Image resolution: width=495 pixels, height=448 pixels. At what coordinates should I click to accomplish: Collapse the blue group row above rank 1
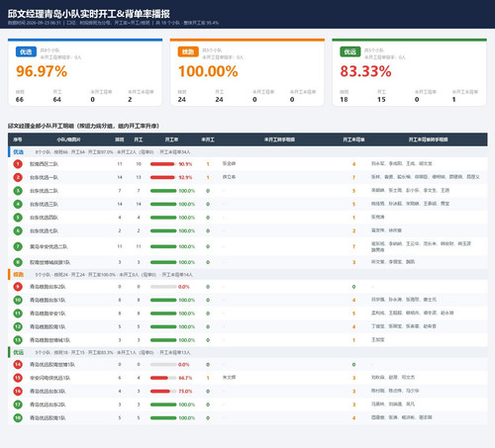(247, 152)
